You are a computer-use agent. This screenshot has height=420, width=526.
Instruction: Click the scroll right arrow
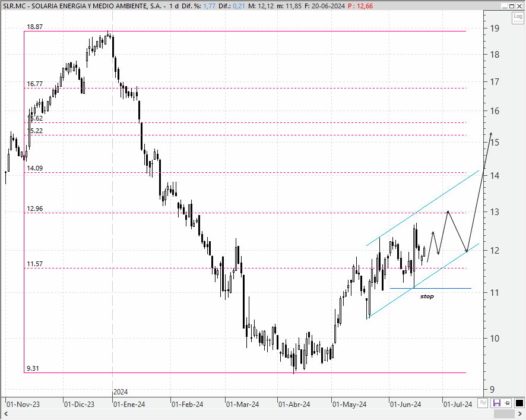tap(520, 414)
